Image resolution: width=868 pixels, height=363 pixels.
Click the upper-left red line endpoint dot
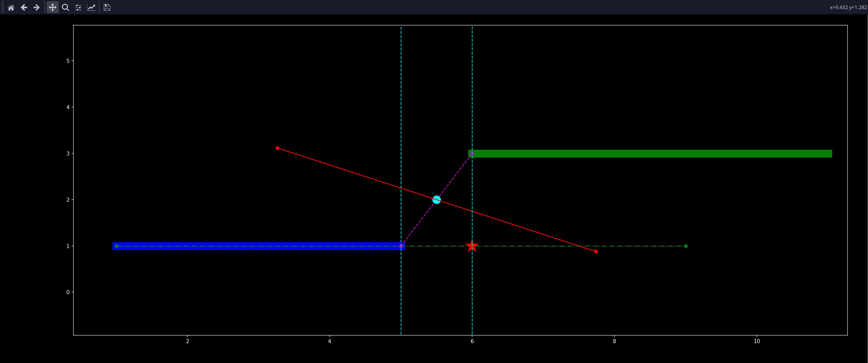(277, 148)
